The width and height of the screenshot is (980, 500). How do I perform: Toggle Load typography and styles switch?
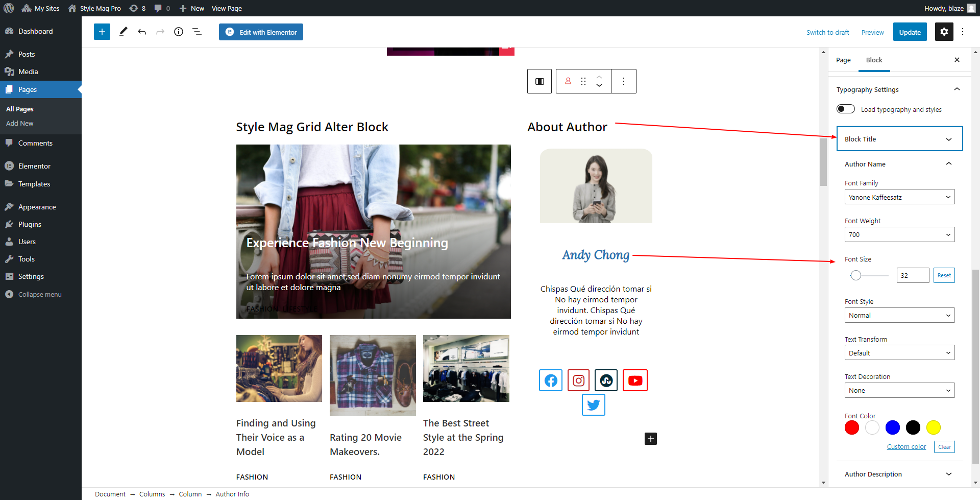click(846, 109)
